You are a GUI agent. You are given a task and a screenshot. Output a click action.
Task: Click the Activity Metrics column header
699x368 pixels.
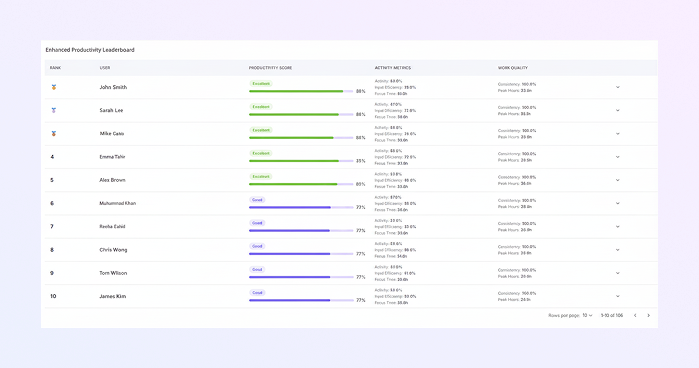point(393,68)
